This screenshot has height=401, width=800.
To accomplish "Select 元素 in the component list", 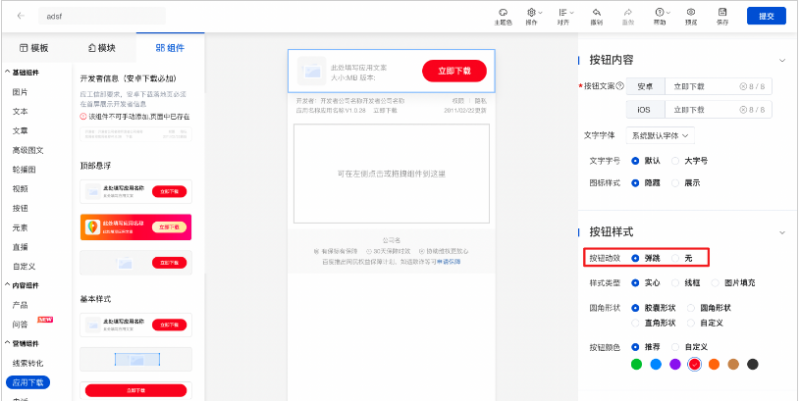I will point(20,228).
